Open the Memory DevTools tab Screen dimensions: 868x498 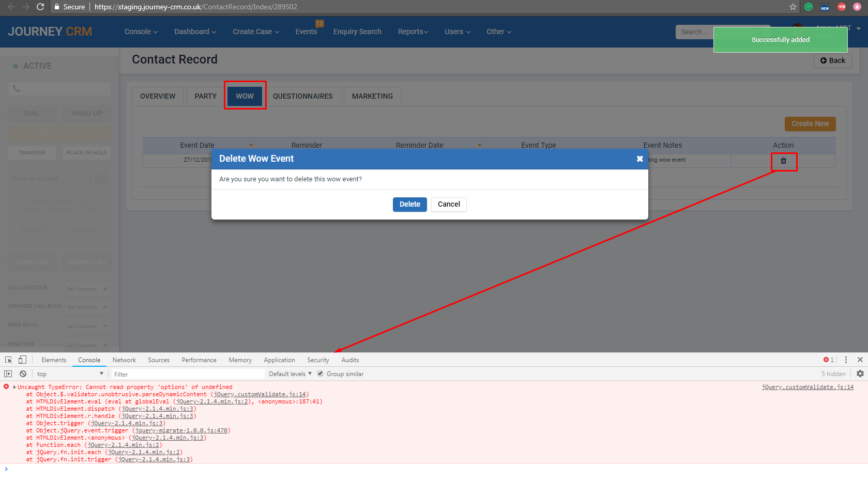(x=240, y=360)
